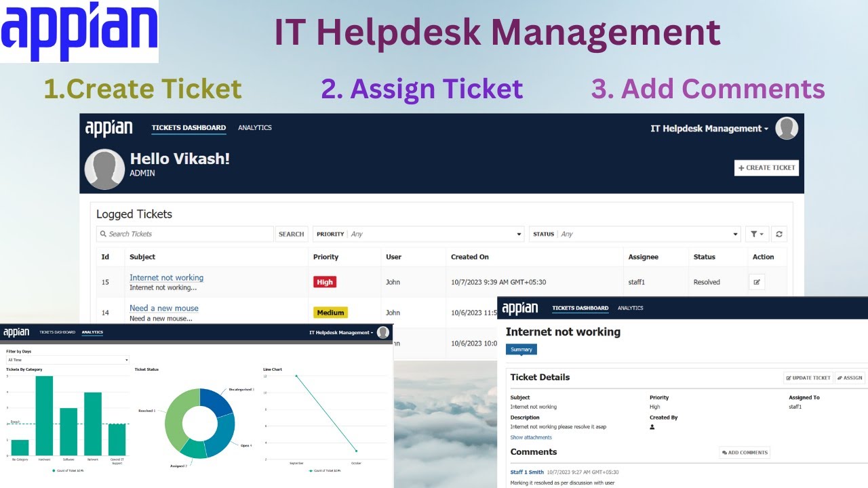Select Tickets Dashboard tab in analytics window
The width and height of the screenshot is (868, 488).
coord(58,332)
